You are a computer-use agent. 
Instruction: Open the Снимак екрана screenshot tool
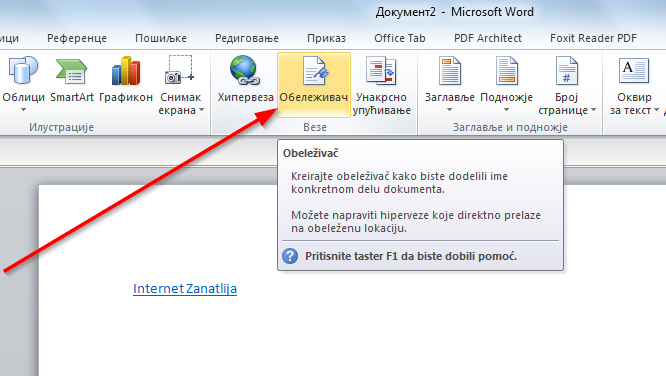(x=181, y=84)
